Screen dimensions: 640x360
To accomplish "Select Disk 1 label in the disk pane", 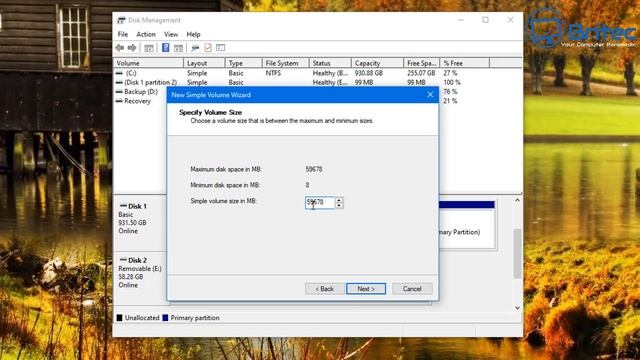I will [x=137, y=206].
